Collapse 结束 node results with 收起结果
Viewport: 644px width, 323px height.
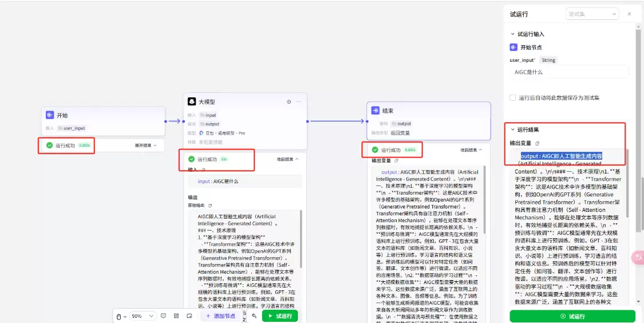point(471,150)
